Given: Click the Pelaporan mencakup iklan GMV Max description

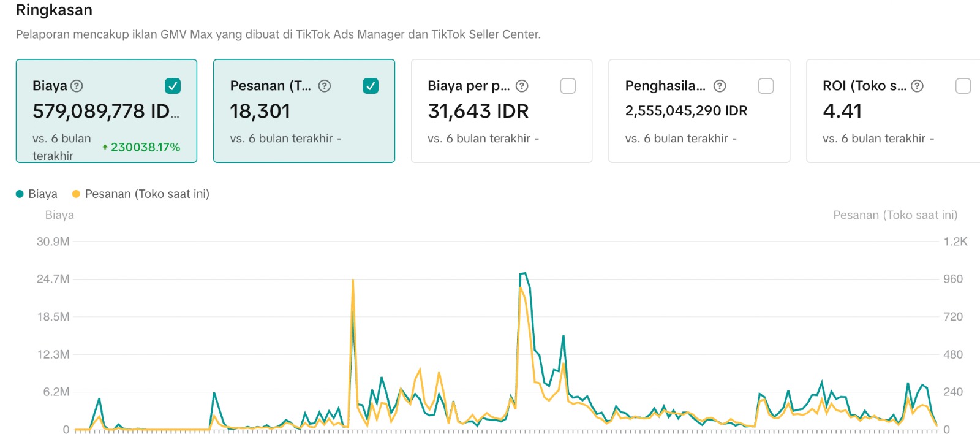Looking at the screenshot, I should click(x=278, y=34).
